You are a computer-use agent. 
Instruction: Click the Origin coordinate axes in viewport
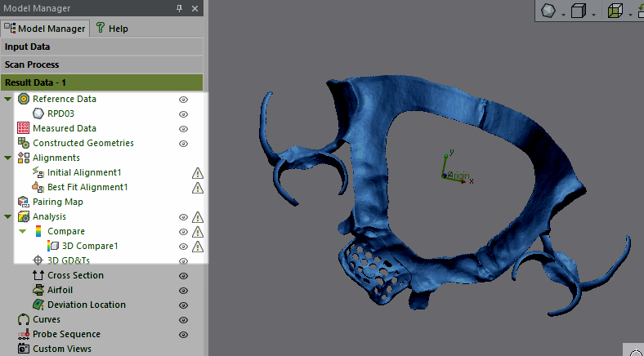455,168
